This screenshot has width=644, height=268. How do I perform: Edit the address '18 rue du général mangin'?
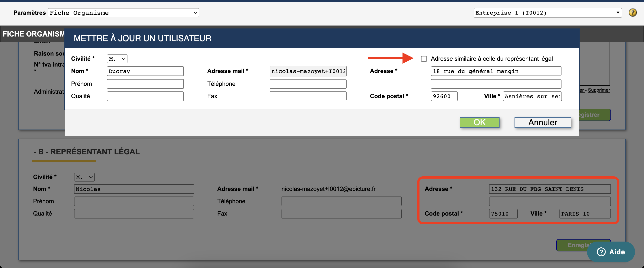coord(496,71)
